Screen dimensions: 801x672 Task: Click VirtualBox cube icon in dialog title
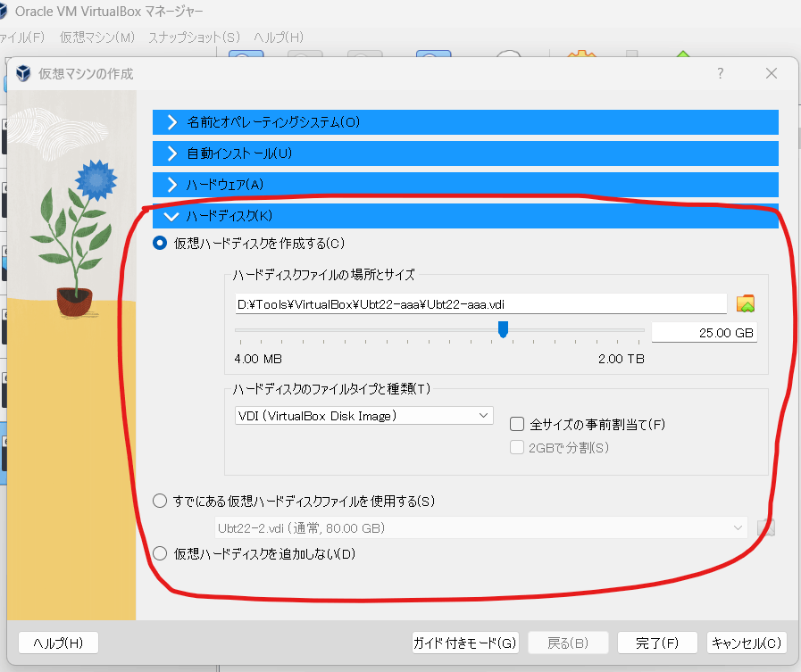pyautogui.click(x=23, y=73)
